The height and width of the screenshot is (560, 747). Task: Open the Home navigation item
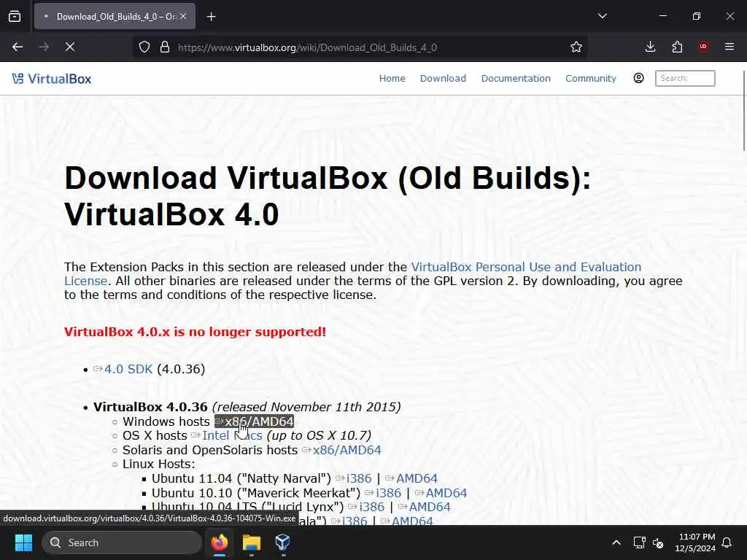392,79
